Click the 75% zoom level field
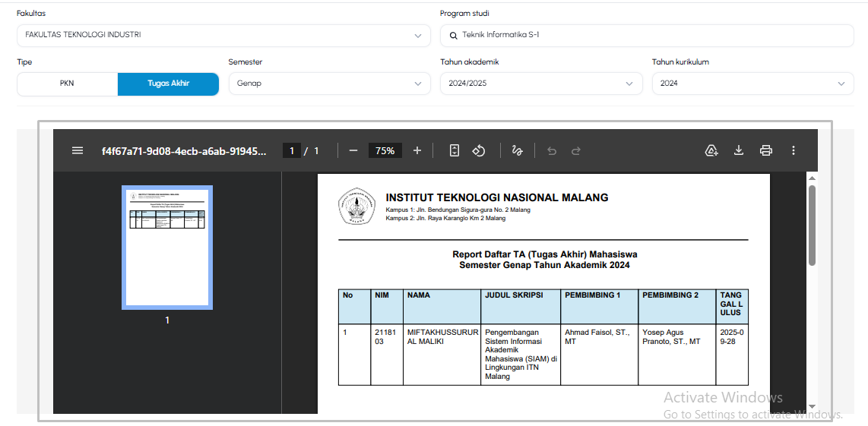 pyautogui.click(x=385, y=150)
